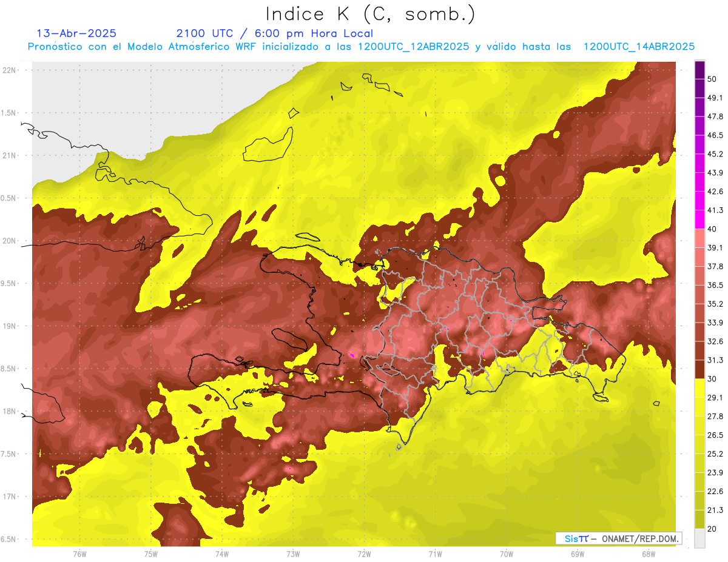728x562 pixels.
Task: Click the colorbar value 50
Action: (712, 79)
